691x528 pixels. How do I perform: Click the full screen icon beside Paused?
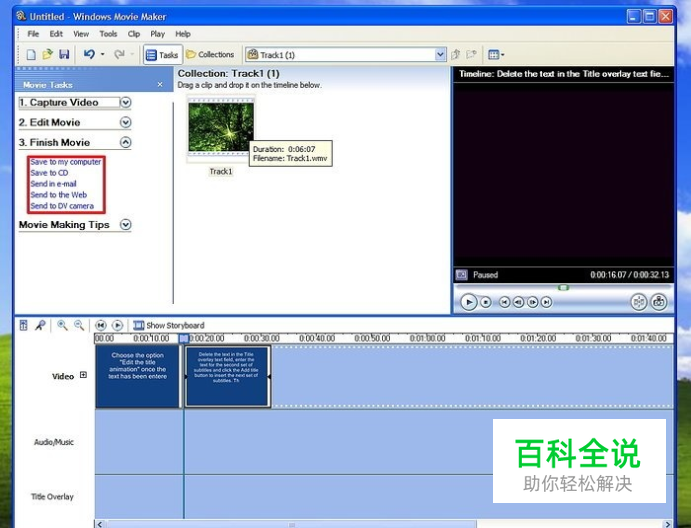(x=461, y=275)
